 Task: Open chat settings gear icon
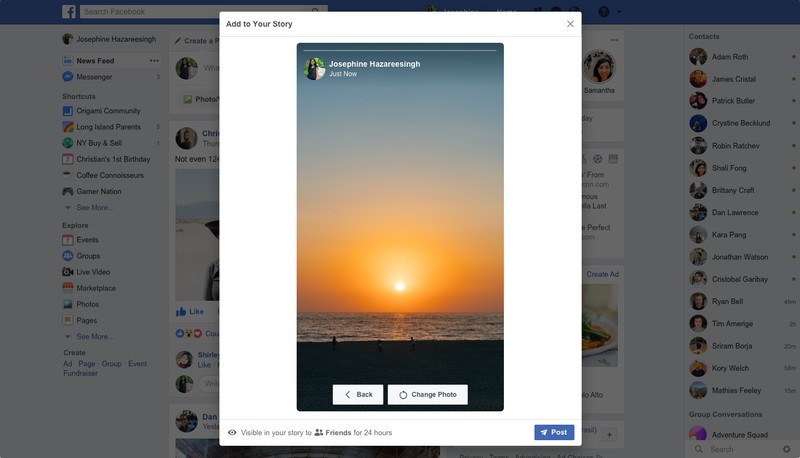[x=787, y=449]
